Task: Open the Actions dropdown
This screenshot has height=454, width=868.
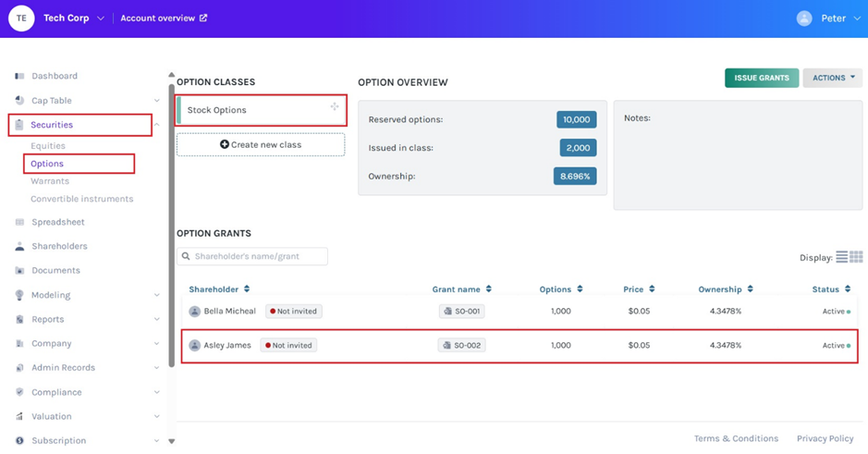Action: pyautogui.click(x=833, y=78)
